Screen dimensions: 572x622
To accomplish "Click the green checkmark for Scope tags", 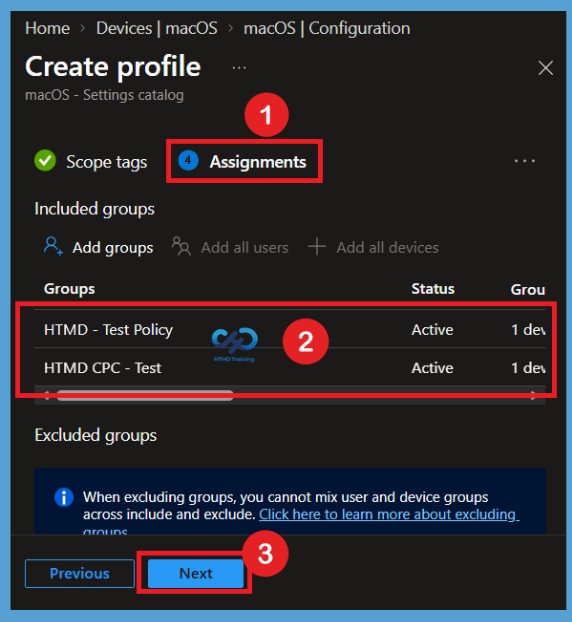I will 45,161.
